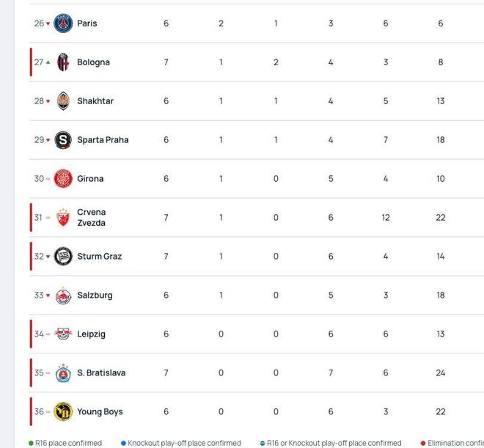Click the Sturm Graz club badge
The height and width of the screenshot is (448, 484).
63,257
